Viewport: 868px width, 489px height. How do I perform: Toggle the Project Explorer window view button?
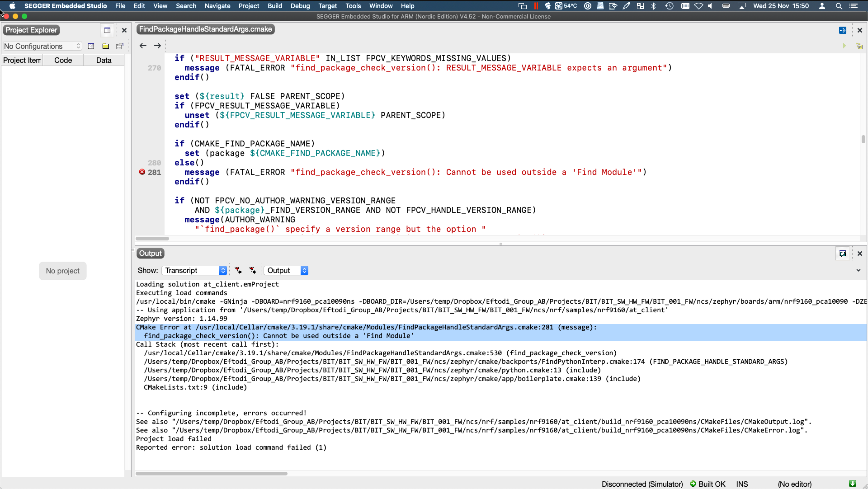(x=107, y=30)
